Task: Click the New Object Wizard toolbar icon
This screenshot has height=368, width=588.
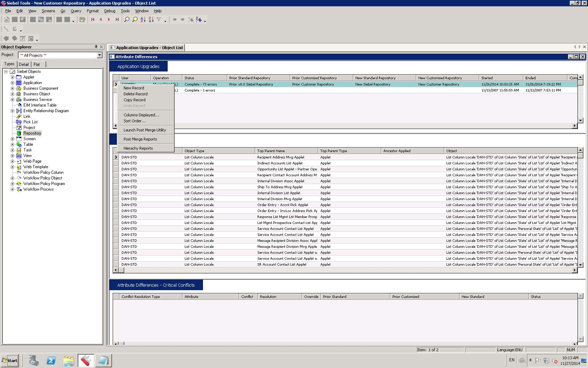Action: pos(7,20)
